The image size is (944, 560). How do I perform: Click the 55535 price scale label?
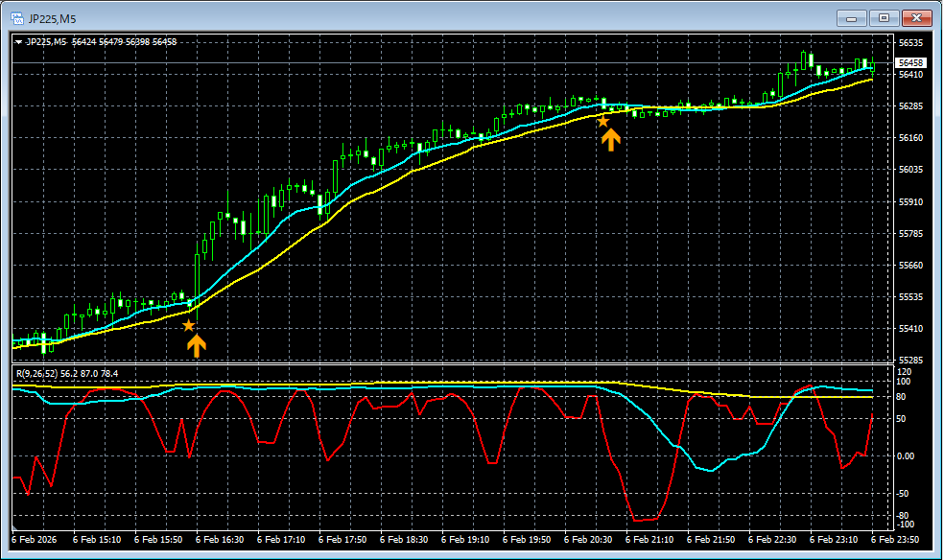pyautogui.click(x=910, y=297)
